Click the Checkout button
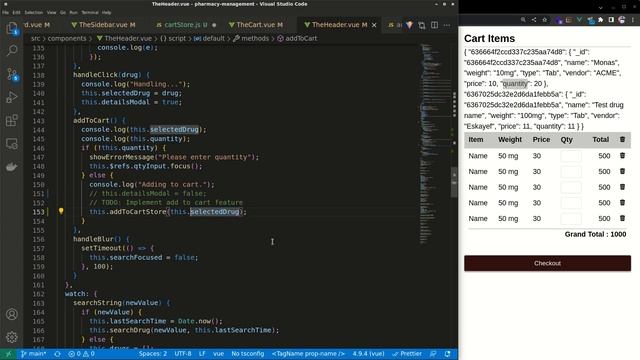Viewport: 640px width, 360px height. (547, 263)
